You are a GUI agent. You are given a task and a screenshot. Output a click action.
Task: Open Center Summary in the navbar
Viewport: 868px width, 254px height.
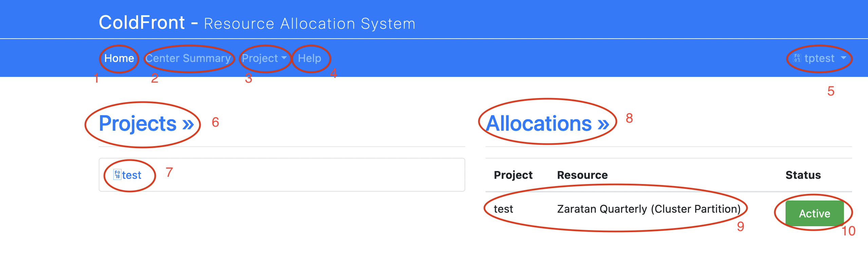188,58
